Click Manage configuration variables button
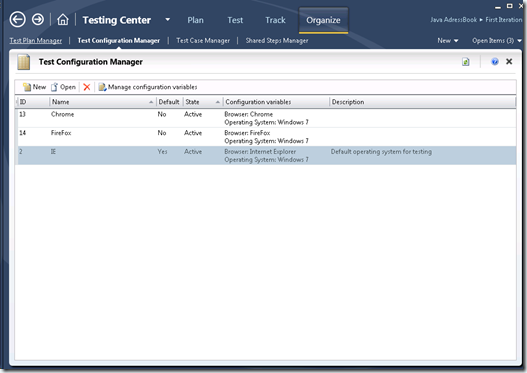The image size is (527, 373). pyautogui.click(x=148, y=87)
